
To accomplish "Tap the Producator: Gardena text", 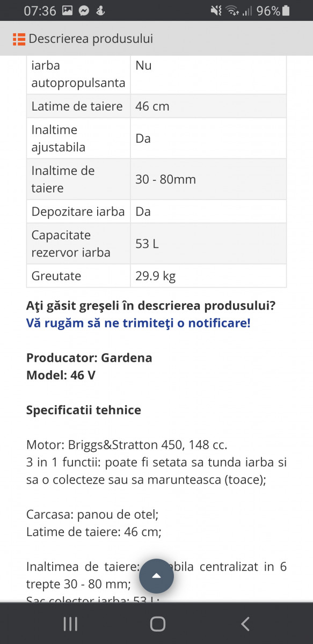I will pos(89,358).
